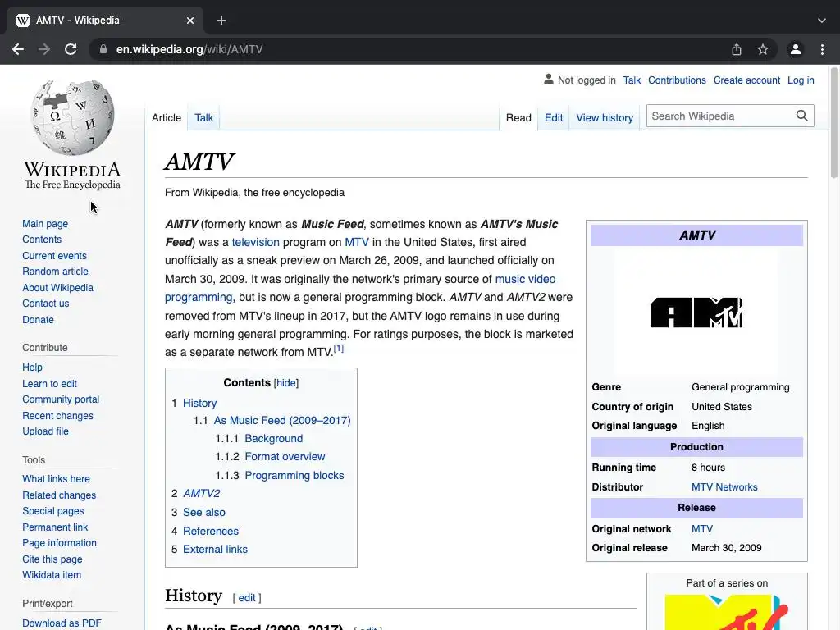Open the Wikidata item link

[52, 575]
